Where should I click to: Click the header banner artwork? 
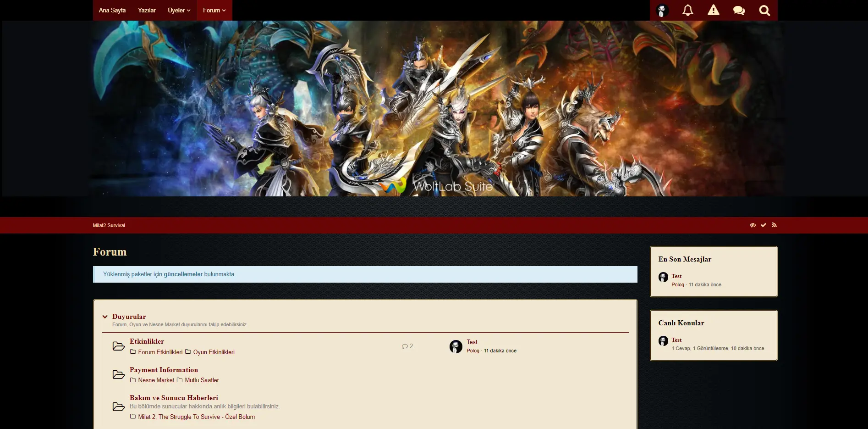(436, 109)
